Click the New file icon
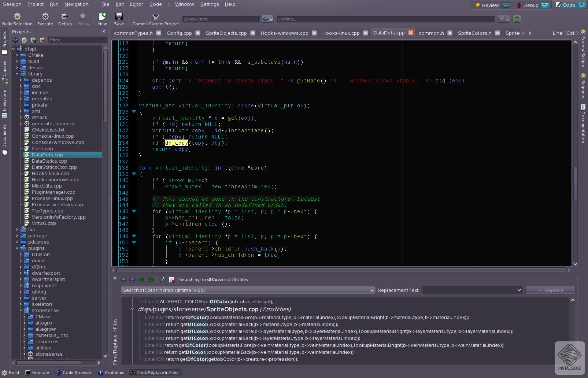Image resolution: width=588 pixels, height=378 pixels. 102,16
